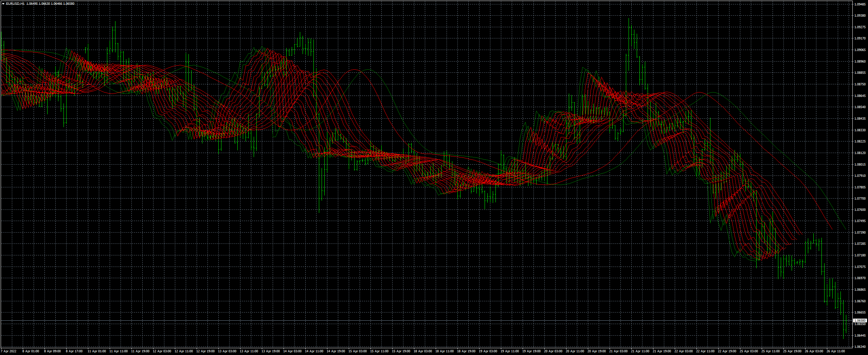Image resolution: width=868 pixels, height=355 pixels.
Task: Click the 8 Apr 09:00 time label
Action: pos(53,351)
